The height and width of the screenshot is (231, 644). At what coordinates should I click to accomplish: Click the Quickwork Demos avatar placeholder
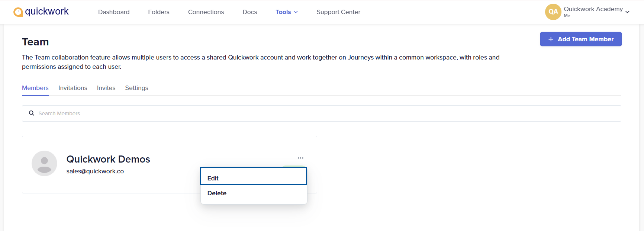pyautogui.click(x=44, y=163)
